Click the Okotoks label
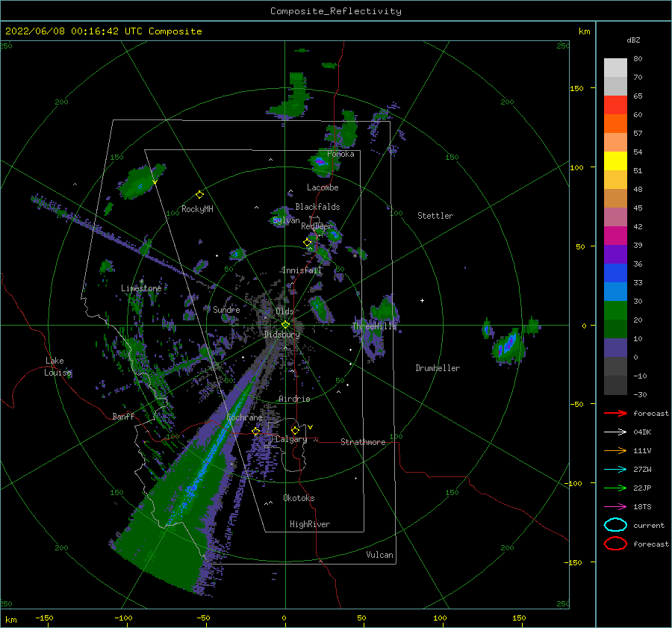 coord(299,498)
